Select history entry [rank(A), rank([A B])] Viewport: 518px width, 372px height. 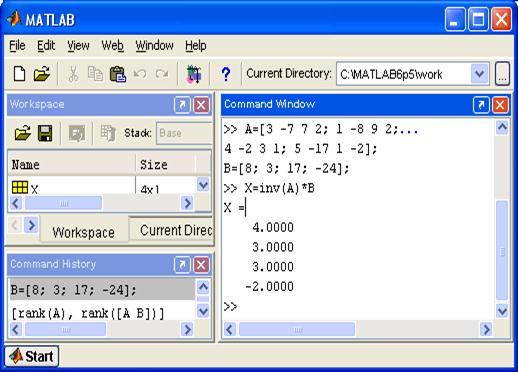[x=88, y=313]
